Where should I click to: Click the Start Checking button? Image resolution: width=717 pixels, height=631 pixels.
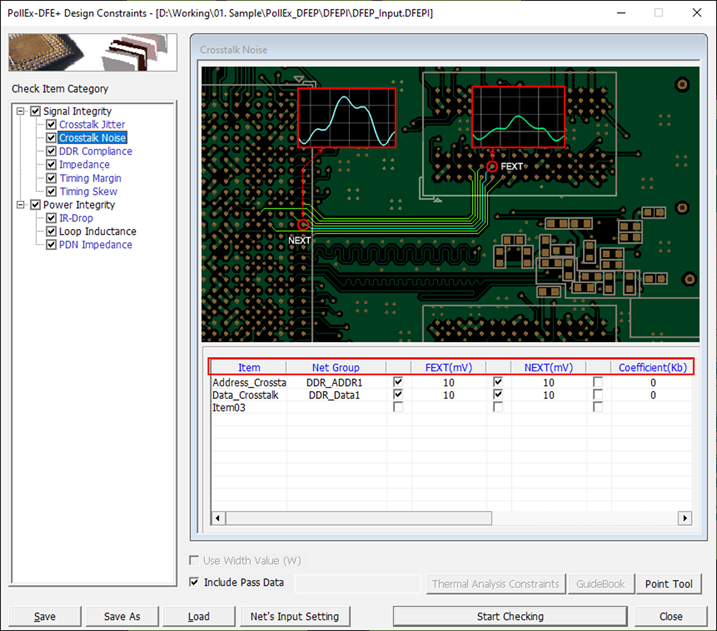(510, 616)
